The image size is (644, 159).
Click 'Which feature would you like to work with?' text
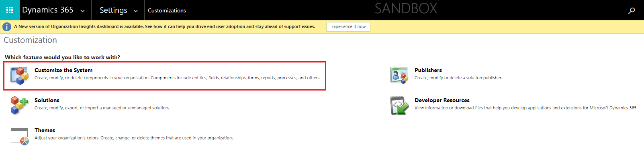tap(62, 57)
